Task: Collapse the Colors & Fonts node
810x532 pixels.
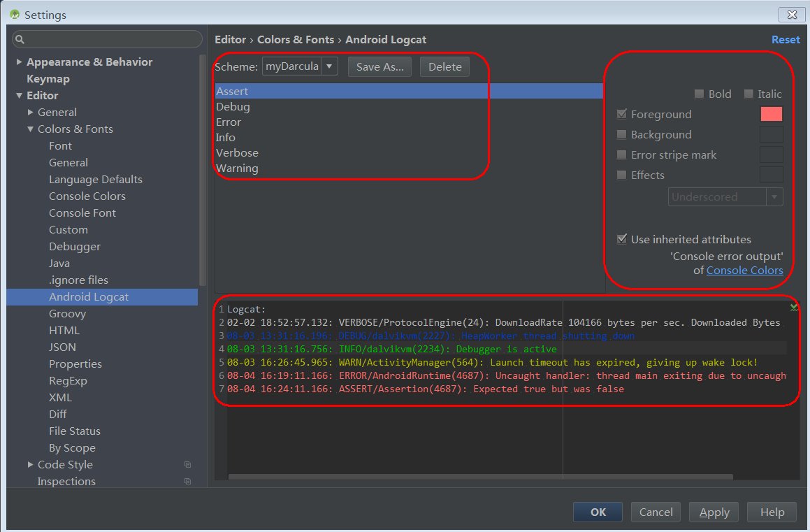Action: click(x=31, y=129)
